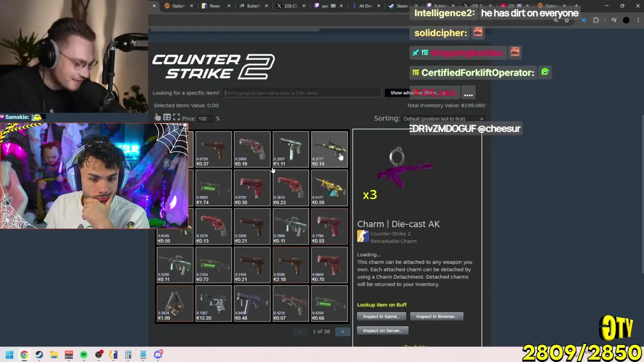The image size is (644, 362).
Task: Select the item priced €1.09
Action: [175, 304]
